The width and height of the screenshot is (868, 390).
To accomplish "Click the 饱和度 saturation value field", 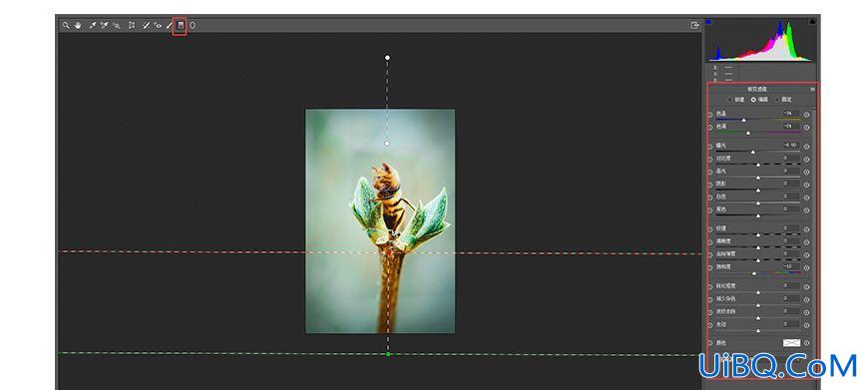I will coord(791,266).
